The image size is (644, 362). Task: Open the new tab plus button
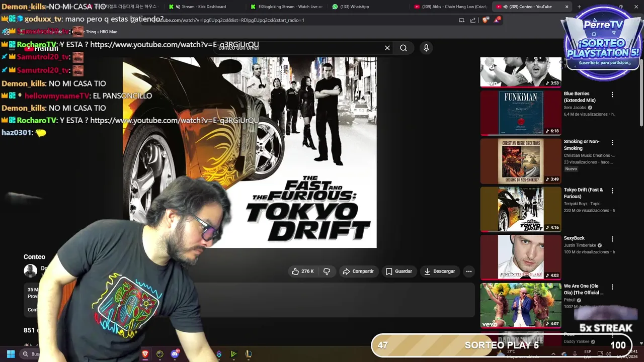(579, 7)
